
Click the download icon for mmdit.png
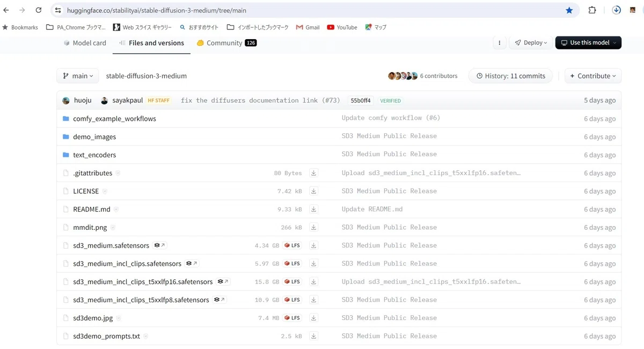click(314, 227)
